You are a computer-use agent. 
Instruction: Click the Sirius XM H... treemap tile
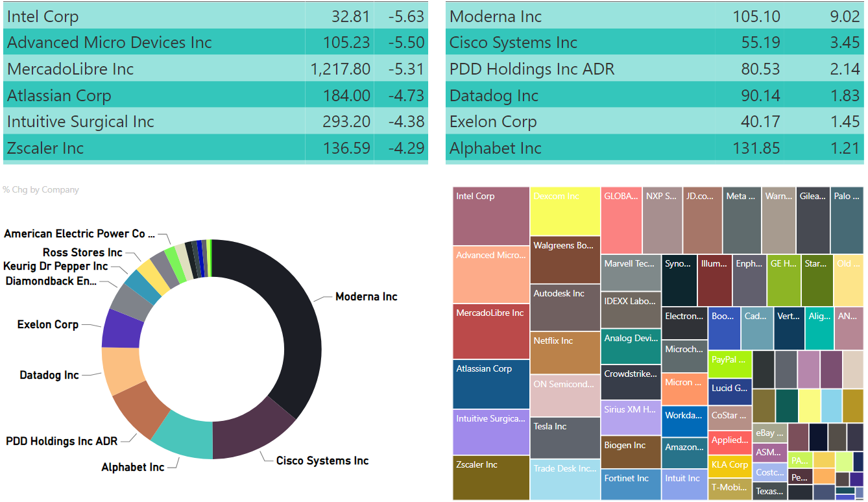(631, 418)
